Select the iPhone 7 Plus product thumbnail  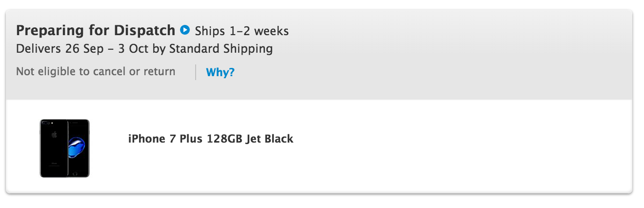coord(64,148)
